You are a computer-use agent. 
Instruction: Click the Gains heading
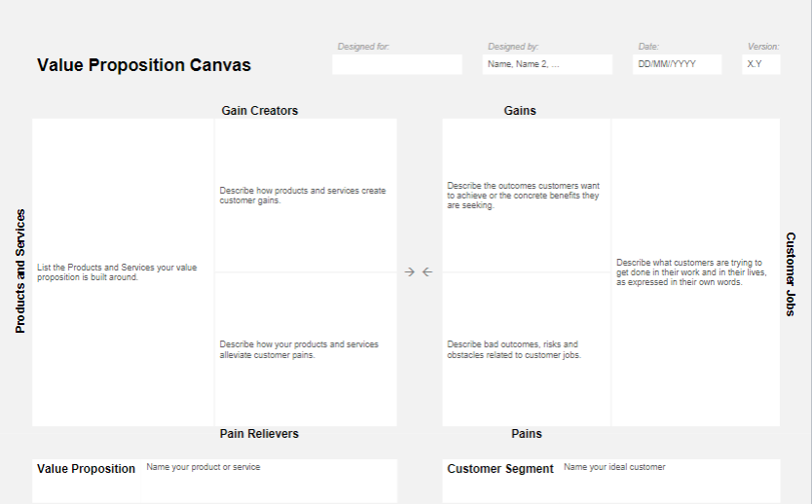(x=520, y=111)
